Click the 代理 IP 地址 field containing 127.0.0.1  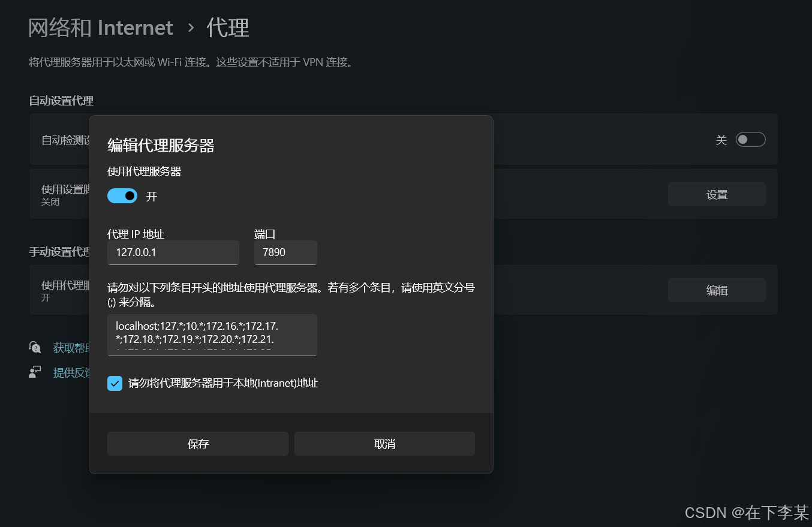[x=173, y=252]
